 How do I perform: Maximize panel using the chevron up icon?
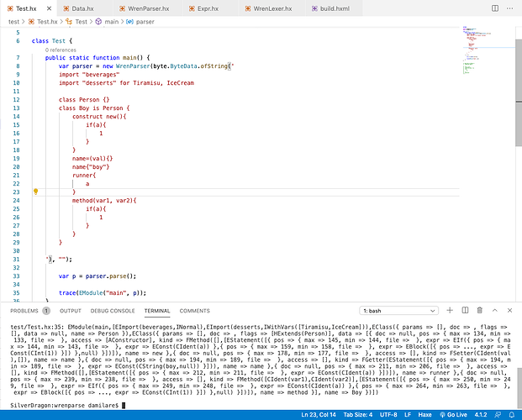point(493,311)
